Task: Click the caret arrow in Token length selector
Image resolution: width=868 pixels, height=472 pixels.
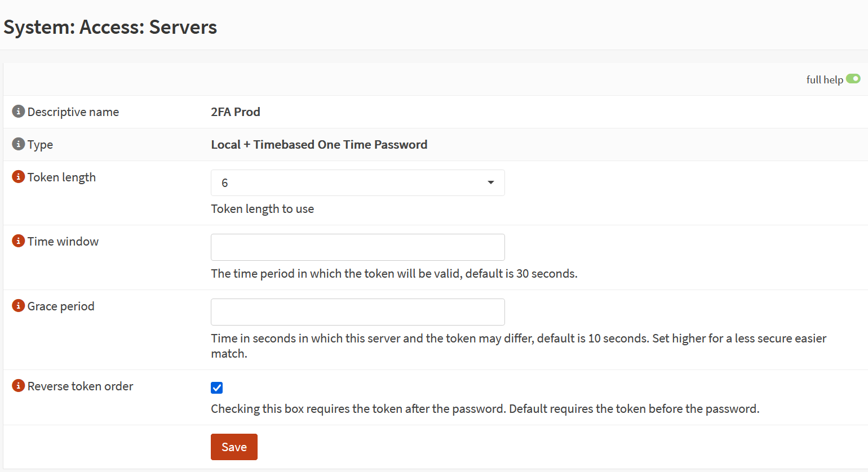Action: tap(490, 183)
